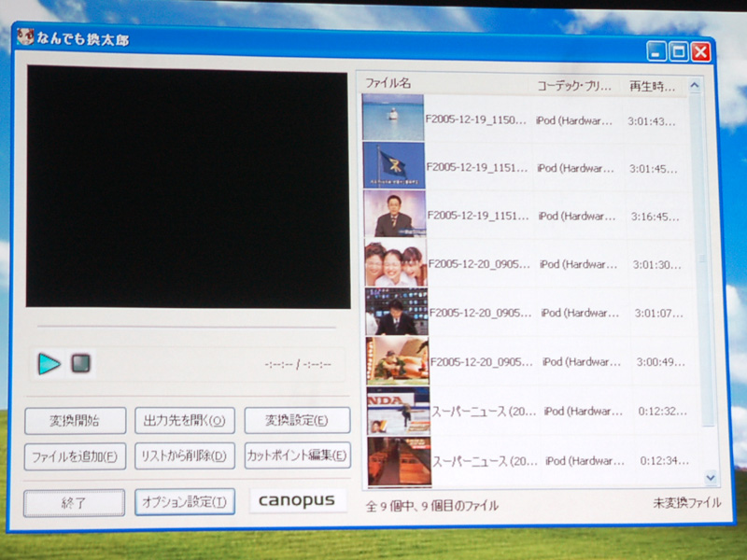The width and height of the screenshot is (747, 560).
Task: Open 変換設定(E) conversion settings
Action: (297, 420)
